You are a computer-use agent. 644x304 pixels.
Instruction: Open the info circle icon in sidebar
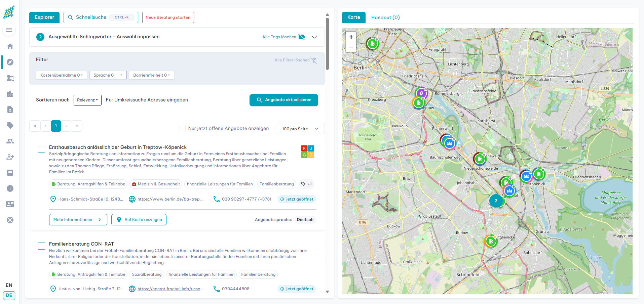pos(10,188)
